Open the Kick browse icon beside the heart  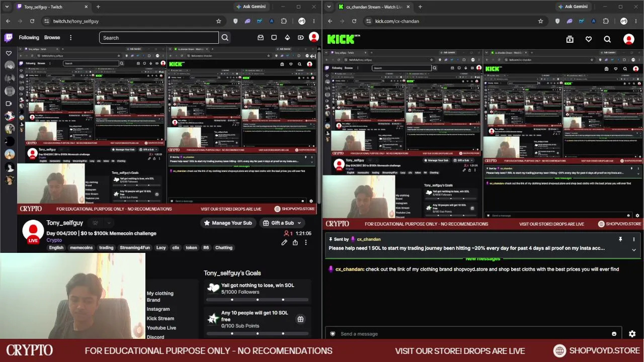pyautogui.click(x=570, y=39)
